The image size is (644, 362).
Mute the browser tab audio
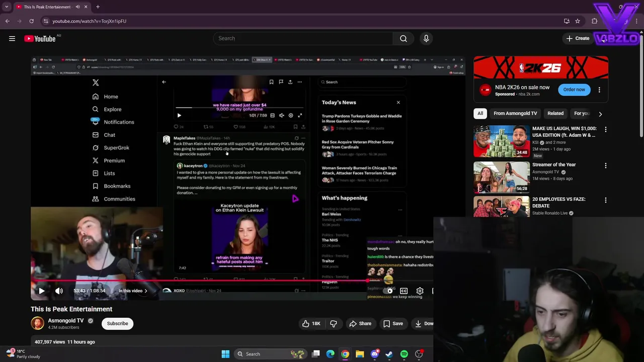coord(77,7)
